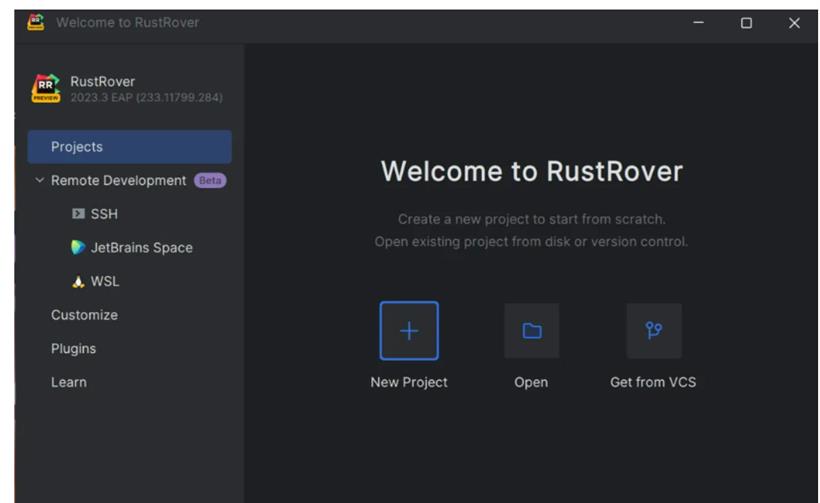
Task: Minimize the Welcome to RustRover window
Action: click(698, 22)
